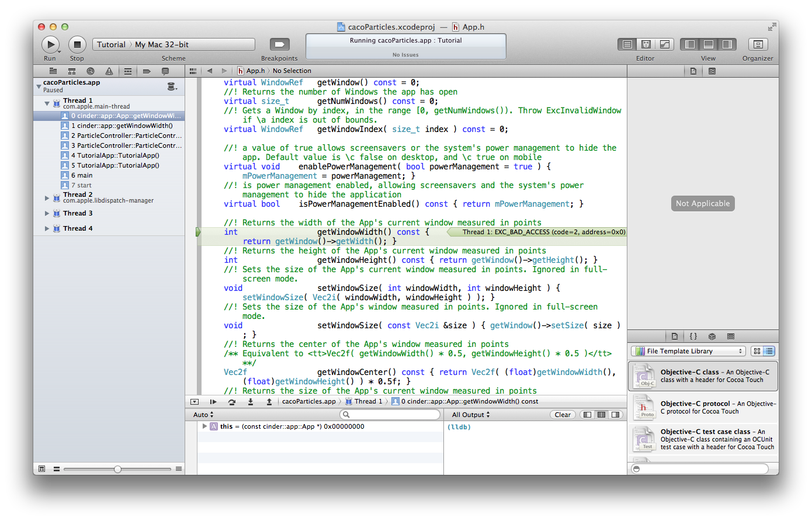Open the Object Library cube tab
812x521 pixels.
pos(712,336)
